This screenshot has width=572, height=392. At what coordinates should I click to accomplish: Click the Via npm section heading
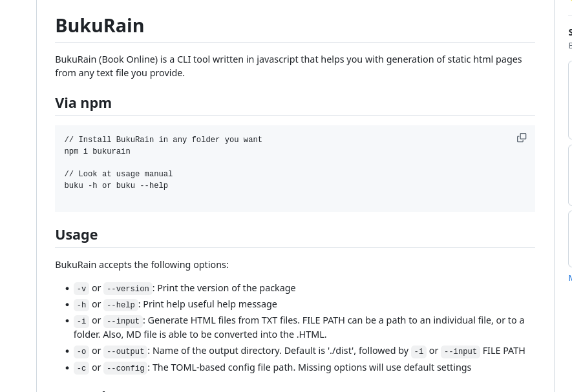[83, 103]
